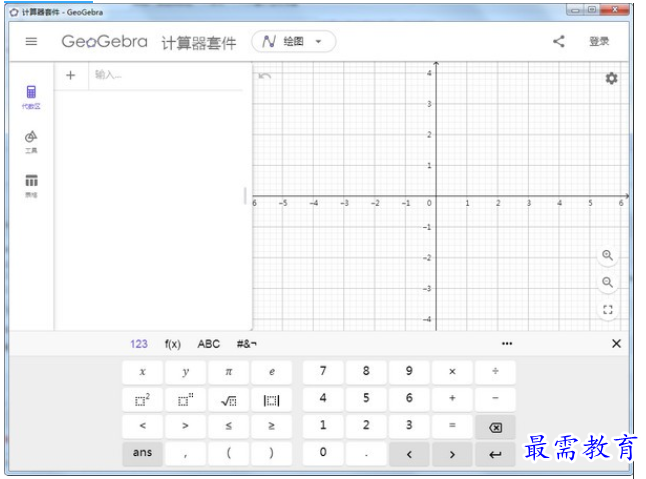Open the table view sidebar icon
The width and height of the screenshot is (646, 479).
[x=31, y=185]
